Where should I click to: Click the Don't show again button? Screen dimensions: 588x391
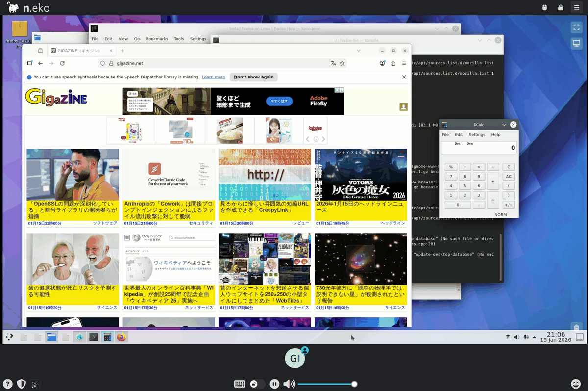(254, 77)
